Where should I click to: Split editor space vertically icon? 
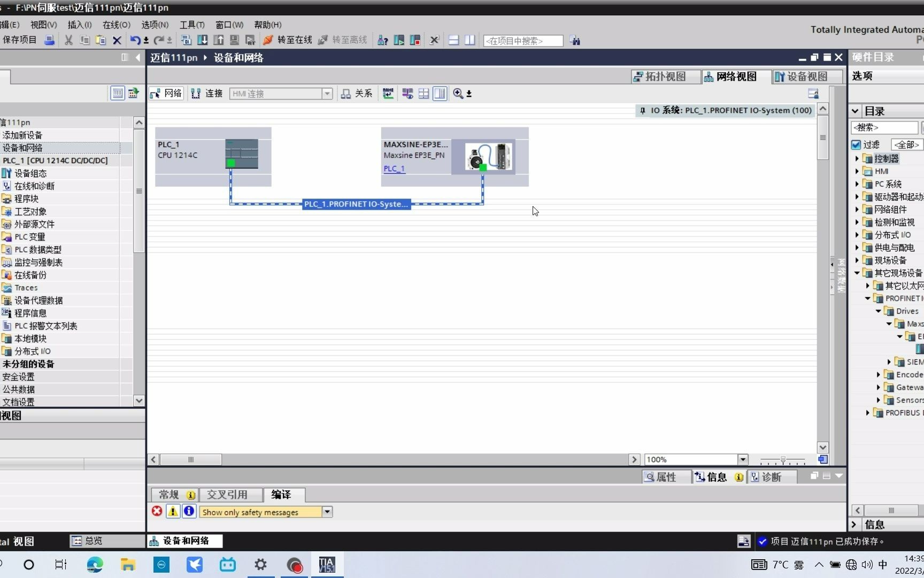(x=470, y=40)
